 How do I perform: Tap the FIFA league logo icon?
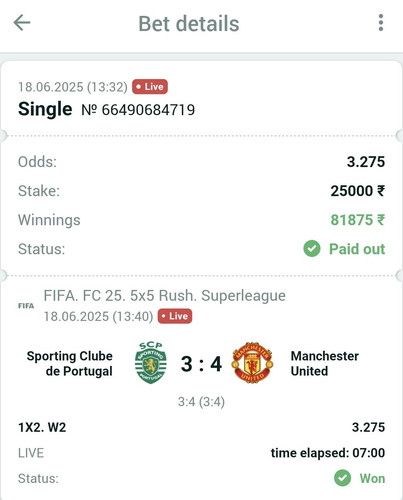[x=26, y=306]
